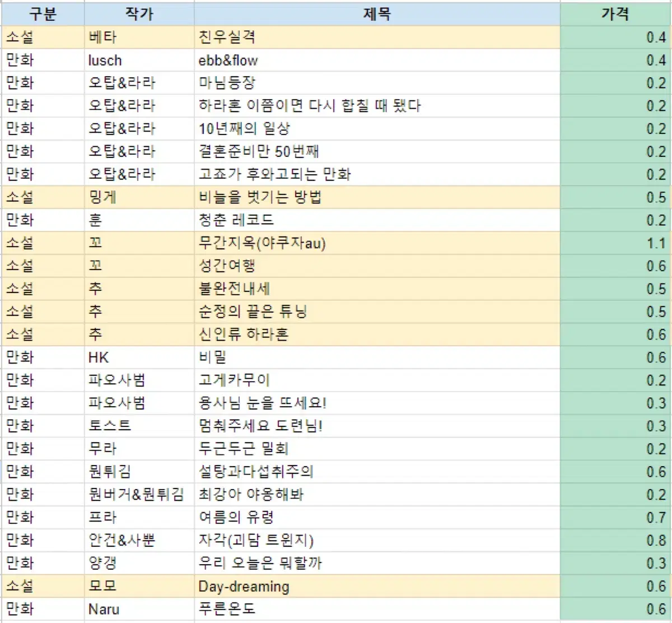The image size is (672, 623).
Task: Click the price cell 0.8
Action: pos(615,540)
